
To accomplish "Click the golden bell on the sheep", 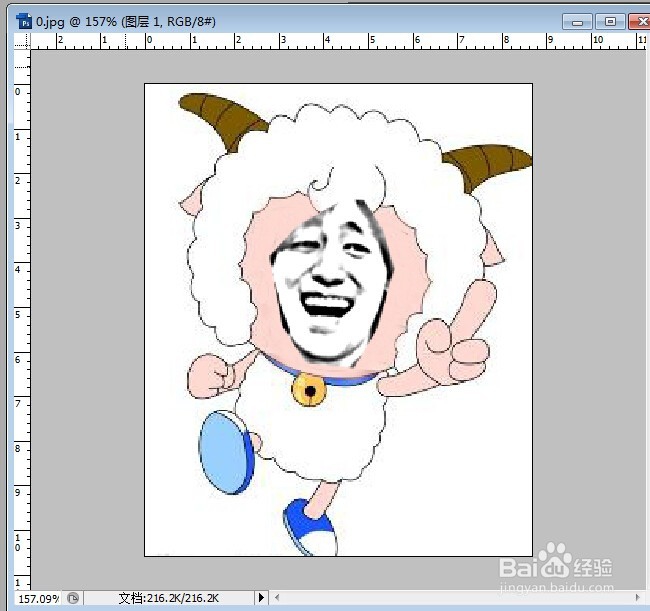I will (x=309, y=390).
